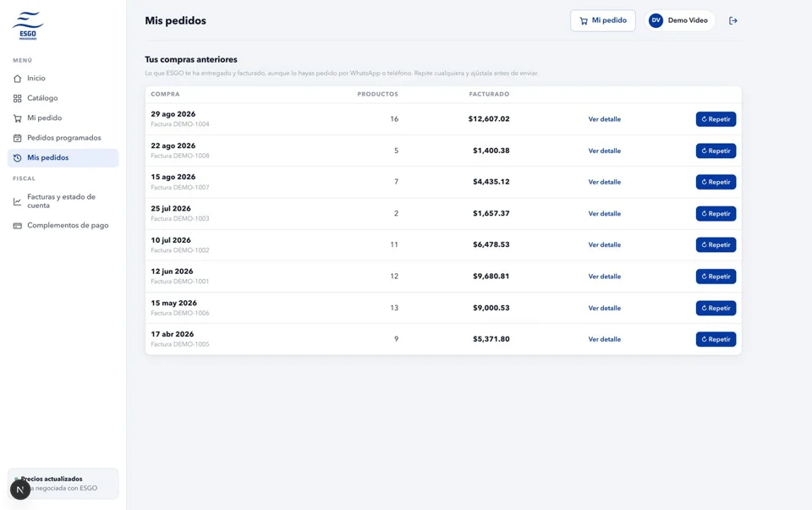
Task: View detail of invoice DEMO-1004
Action: 604,119
